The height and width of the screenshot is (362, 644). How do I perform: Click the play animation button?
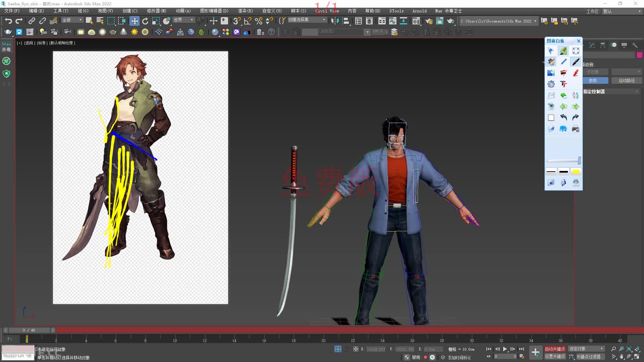[x=505, y=349]
